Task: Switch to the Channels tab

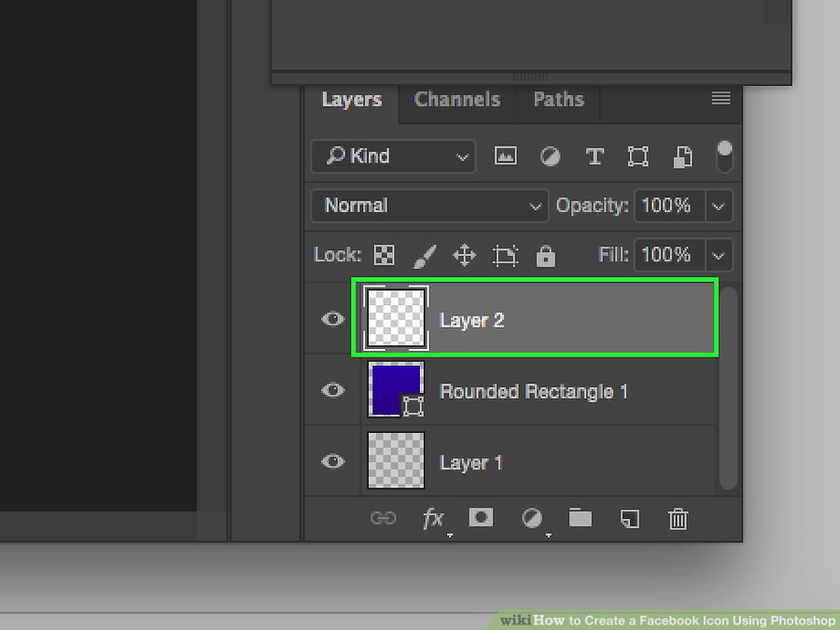Action: 457,100
